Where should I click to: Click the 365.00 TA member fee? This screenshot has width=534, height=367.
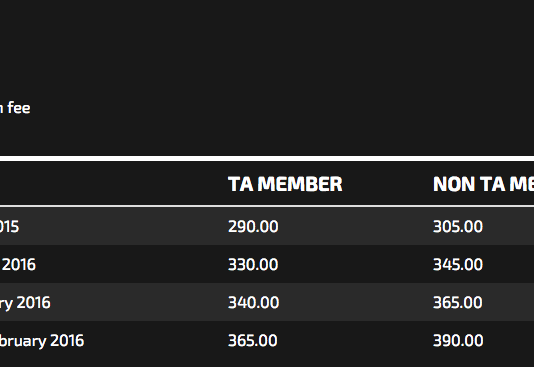pos(253,341)
